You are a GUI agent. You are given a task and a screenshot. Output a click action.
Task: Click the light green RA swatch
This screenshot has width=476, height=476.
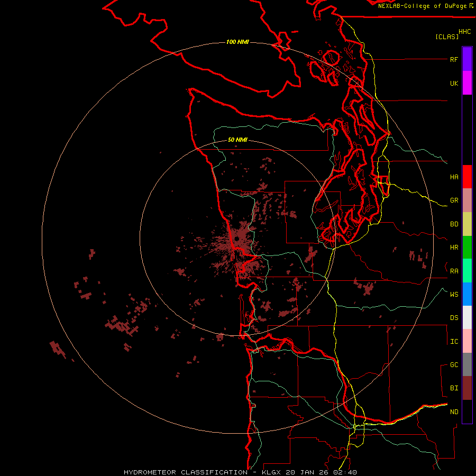[467, 271]
